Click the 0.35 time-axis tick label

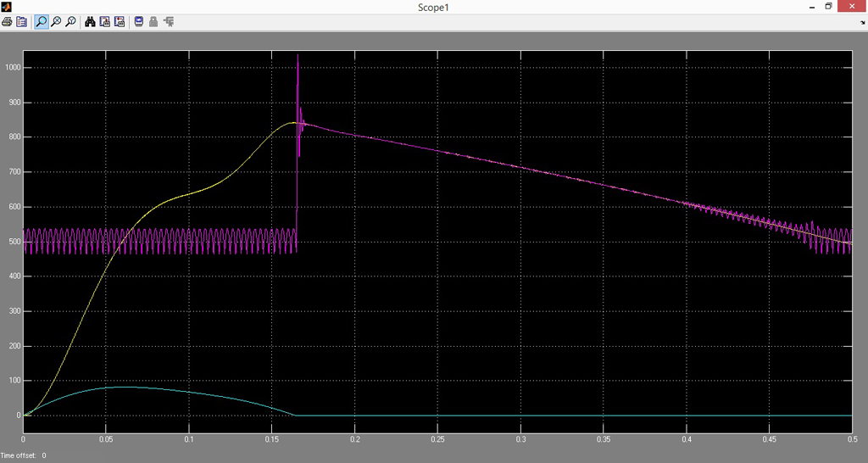[604, 440]
